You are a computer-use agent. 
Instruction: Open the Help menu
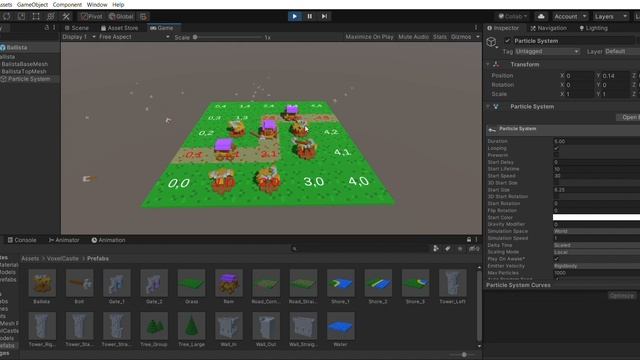coord(118,4)
